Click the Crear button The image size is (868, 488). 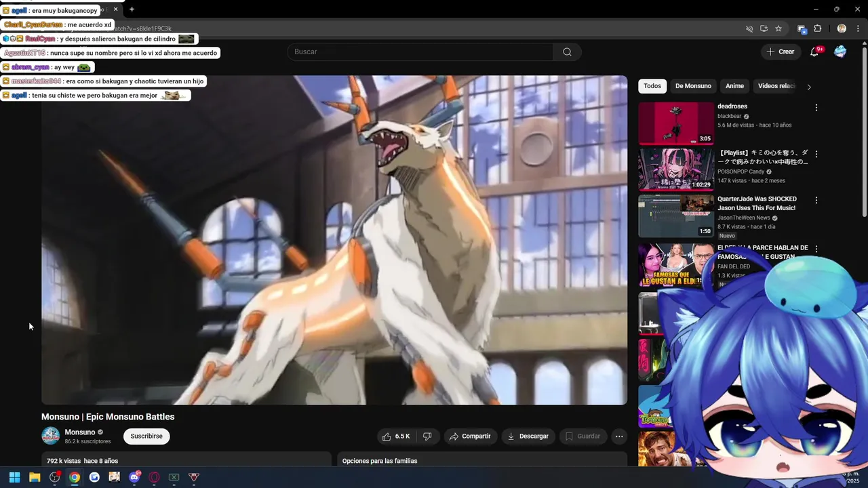781,52
